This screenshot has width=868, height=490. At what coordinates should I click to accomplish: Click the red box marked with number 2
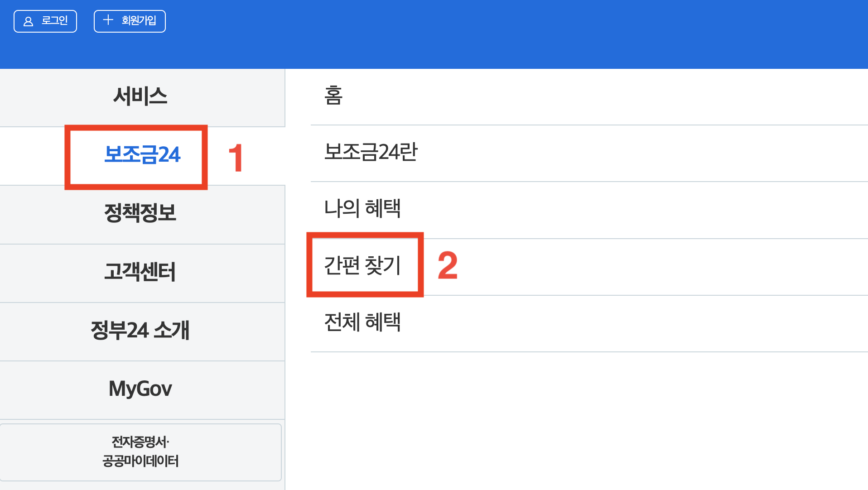click(365, 265)
